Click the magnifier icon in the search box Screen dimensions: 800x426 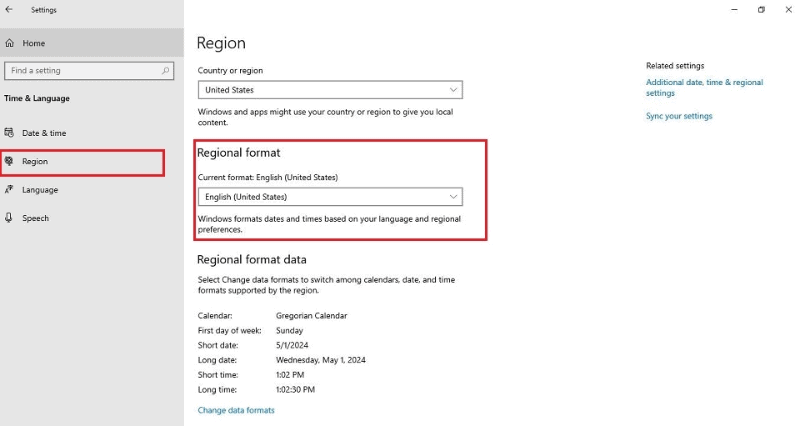[x=167, y=71]
